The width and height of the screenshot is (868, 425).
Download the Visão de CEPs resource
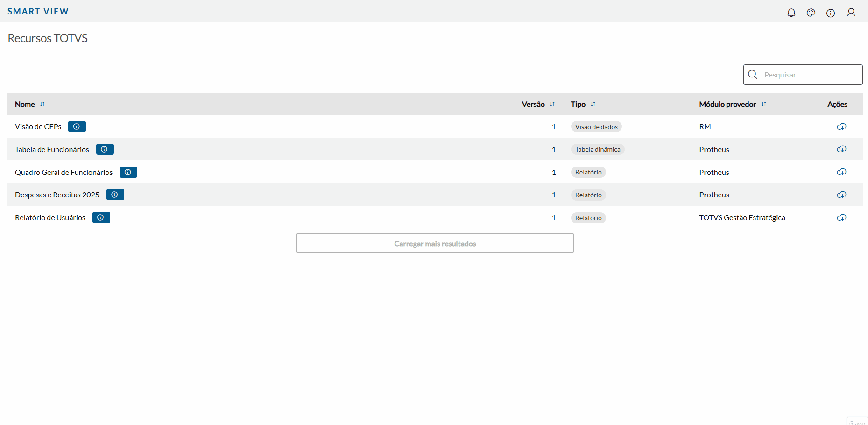[841, 126]
